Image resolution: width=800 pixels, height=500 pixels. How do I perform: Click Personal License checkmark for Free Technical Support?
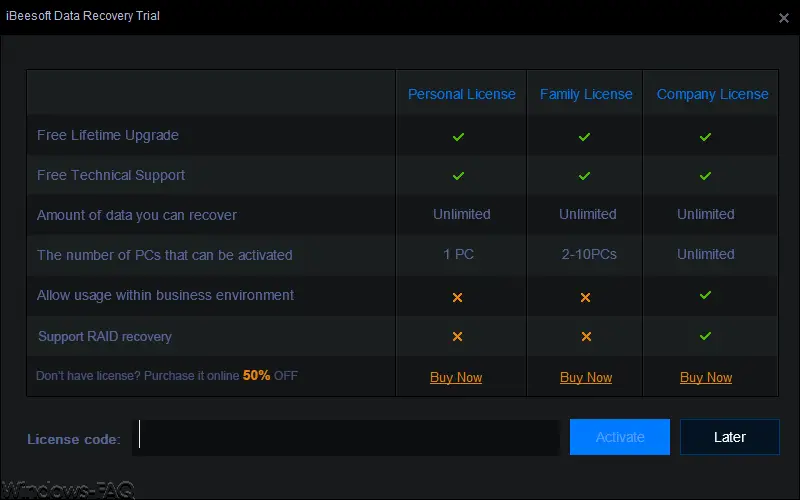(458, 176)
